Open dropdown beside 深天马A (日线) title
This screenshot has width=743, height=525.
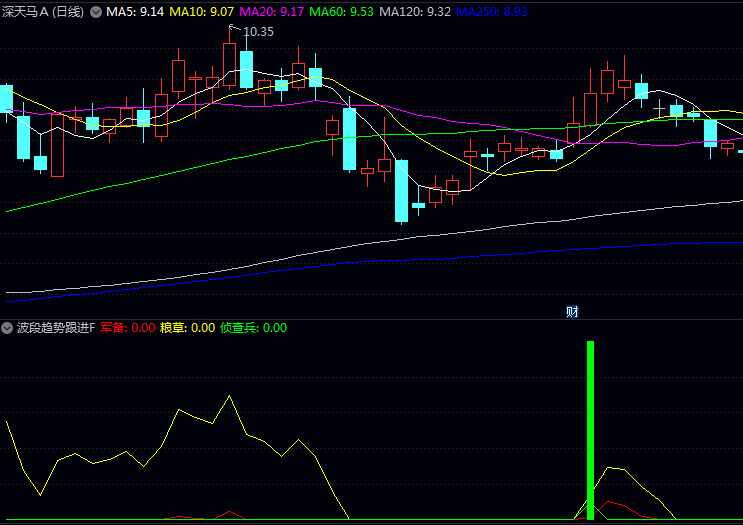(x=96, y=12)
